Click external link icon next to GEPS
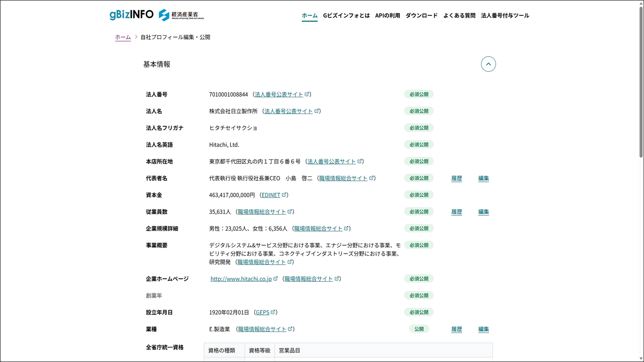This screenshot has height=362, width=644. [x=273, y=312]
